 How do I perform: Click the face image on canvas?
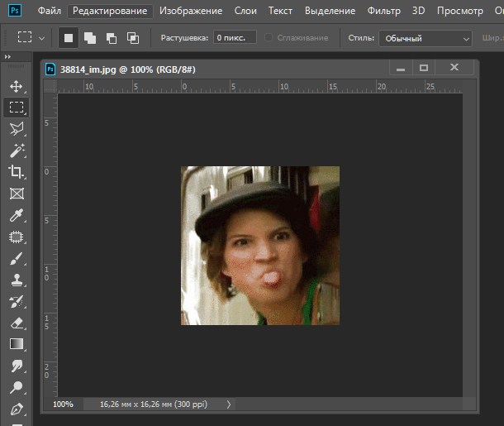click(x=260, y=246)
